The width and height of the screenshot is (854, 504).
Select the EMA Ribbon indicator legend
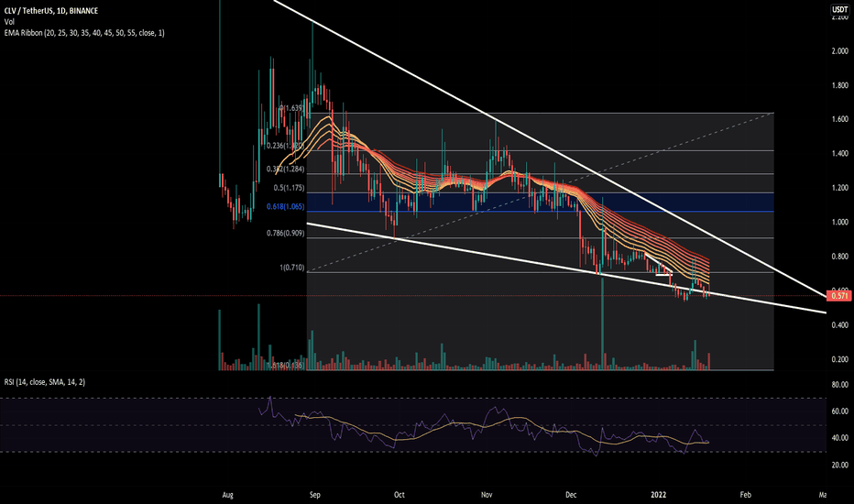[x=84, y=33]
